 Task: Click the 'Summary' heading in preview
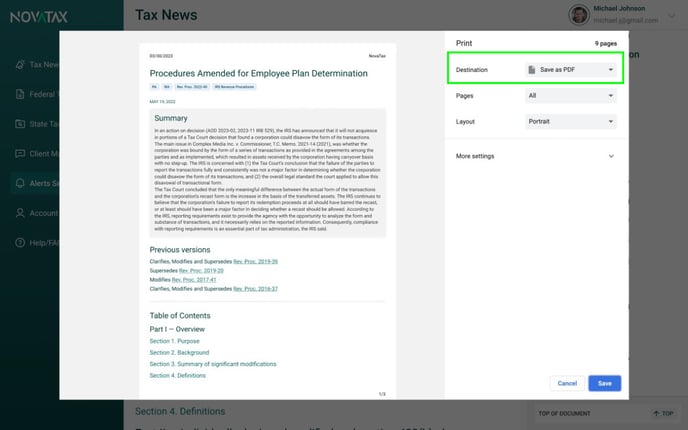(171, 118)
